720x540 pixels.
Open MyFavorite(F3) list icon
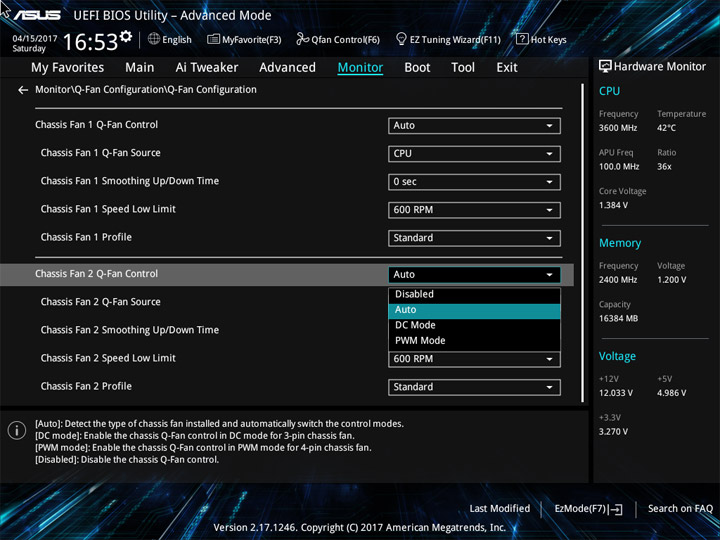[213, 39]
